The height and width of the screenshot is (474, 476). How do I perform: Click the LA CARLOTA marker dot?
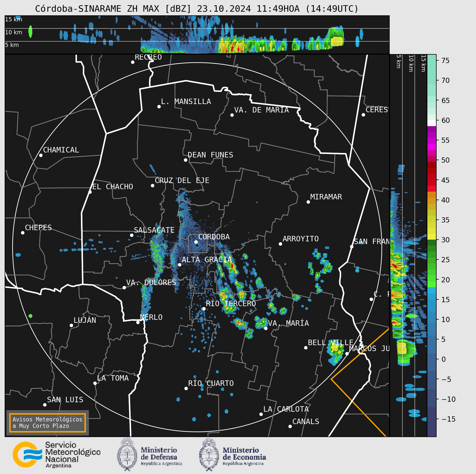(x=261, y=414)
